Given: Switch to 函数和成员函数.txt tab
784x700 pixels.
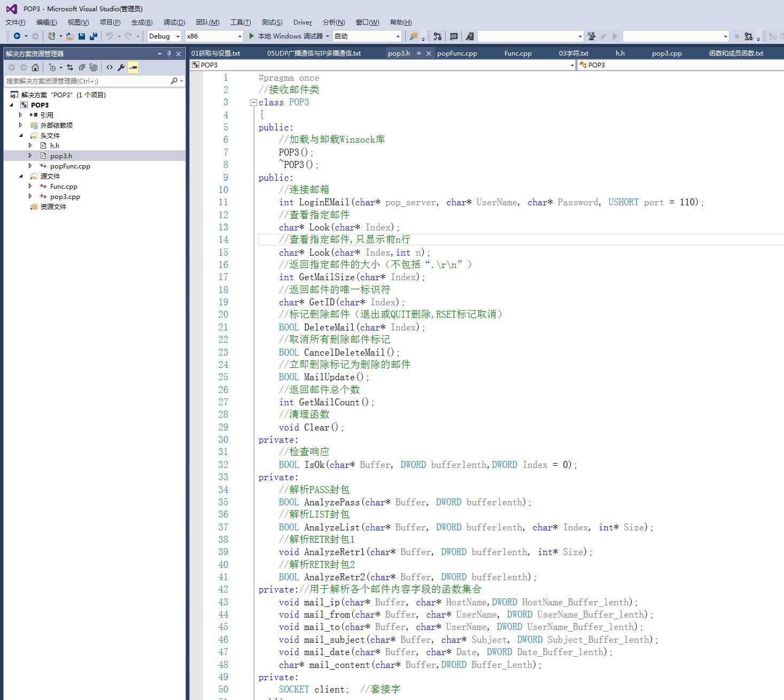Looking at the screenshot, I should (736, 53).
